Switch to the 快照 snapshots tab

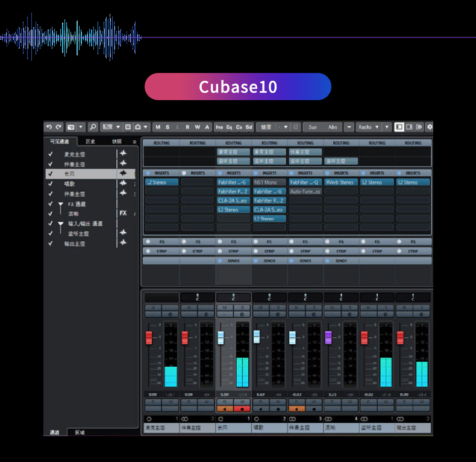(x=116, y=141)
